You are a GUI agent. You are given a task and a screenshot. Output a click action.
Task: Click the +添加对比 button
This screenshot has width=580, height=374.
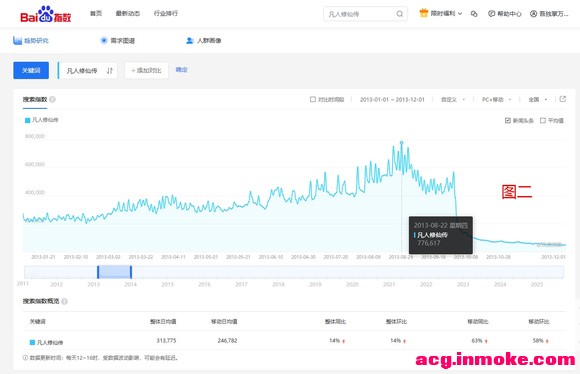coord(146,70)
